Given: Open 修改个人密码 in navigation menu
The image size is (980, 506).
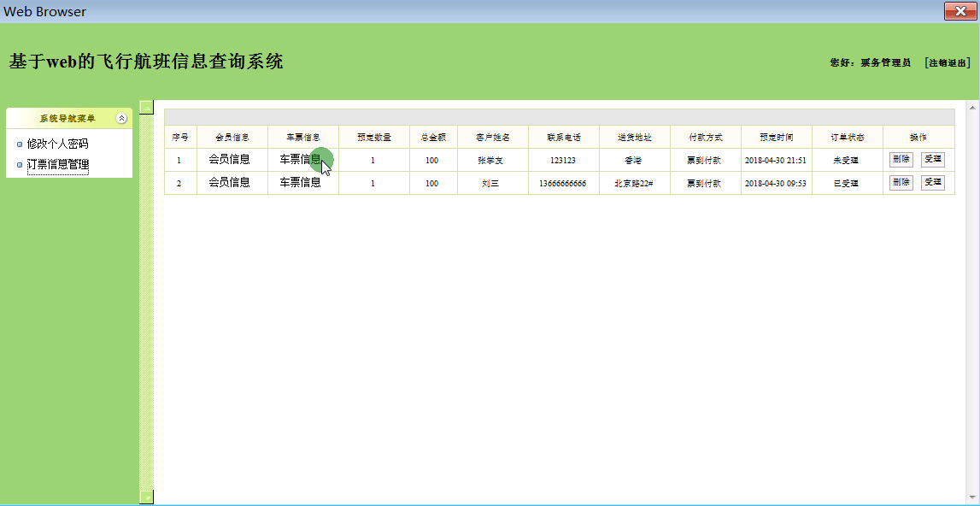Looking at the screenshot, I should point(57,144).
